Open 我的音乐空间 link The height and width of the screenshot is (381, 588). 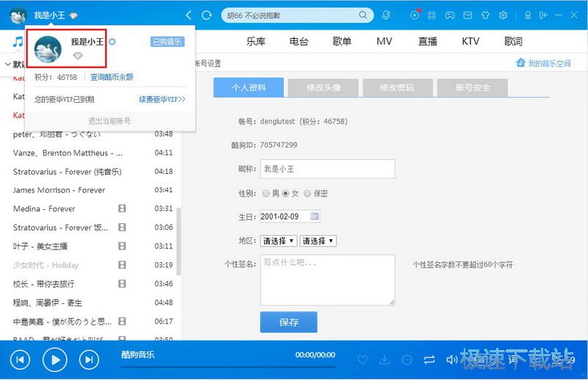point(549,63)
